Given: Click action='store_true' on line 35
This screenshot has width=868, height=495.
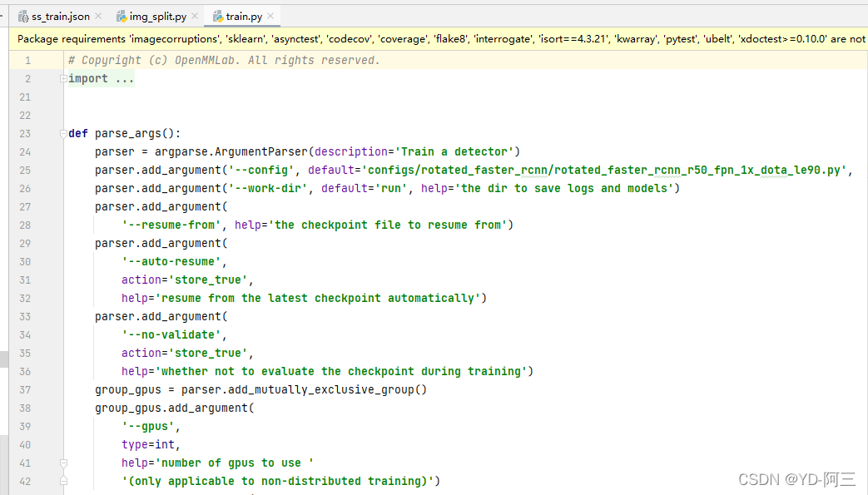Looking at the screenshot, I should [x=185, y=353].
